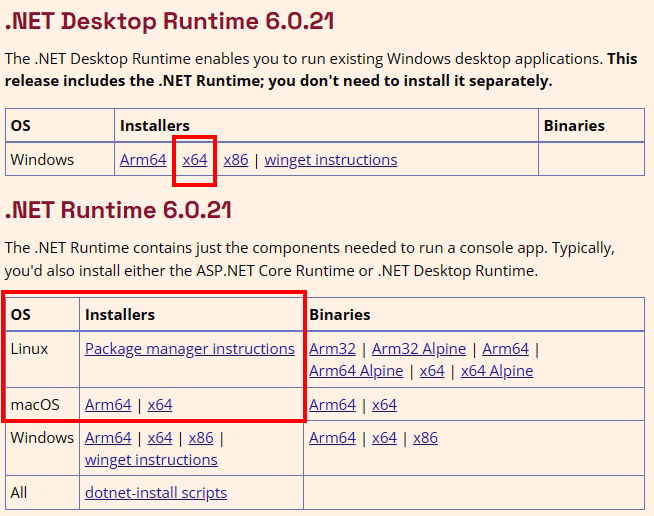The image size is (654, 516).
Task: Download Linux x64 Alpine binaries
Action: [x=497, y=371]
